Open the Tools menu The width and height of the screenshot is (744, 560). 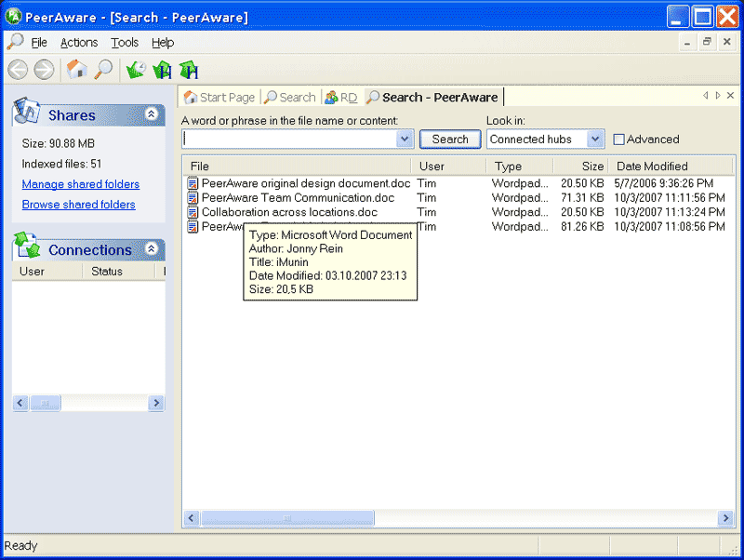tap(125, 43)
